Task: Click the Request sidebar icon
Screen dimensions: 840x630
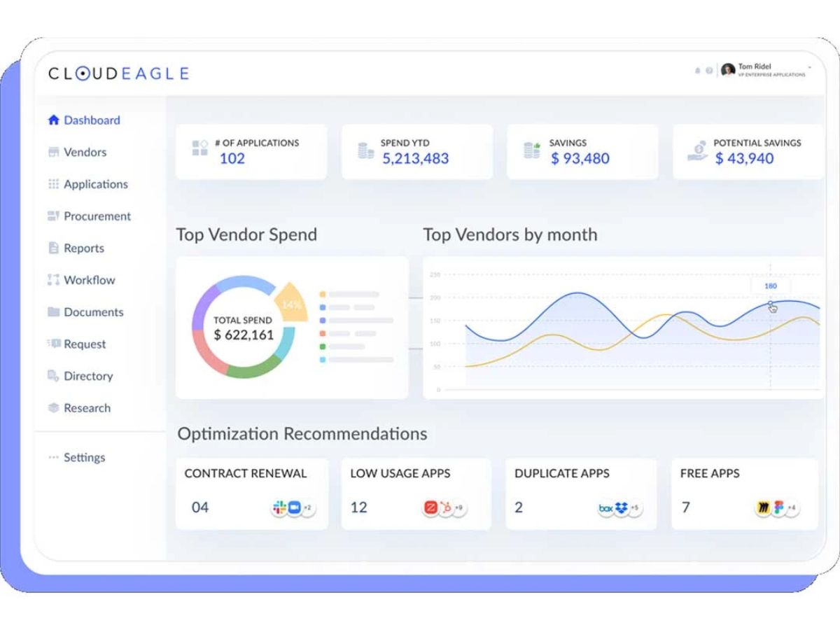Action: click(53, 344)
